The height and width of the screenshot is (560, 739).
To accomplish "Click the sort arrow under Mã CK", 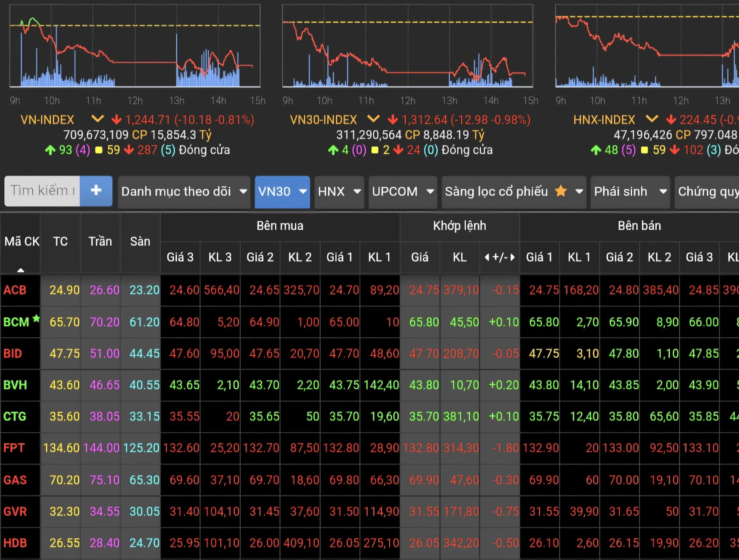I will pos(21,270).
